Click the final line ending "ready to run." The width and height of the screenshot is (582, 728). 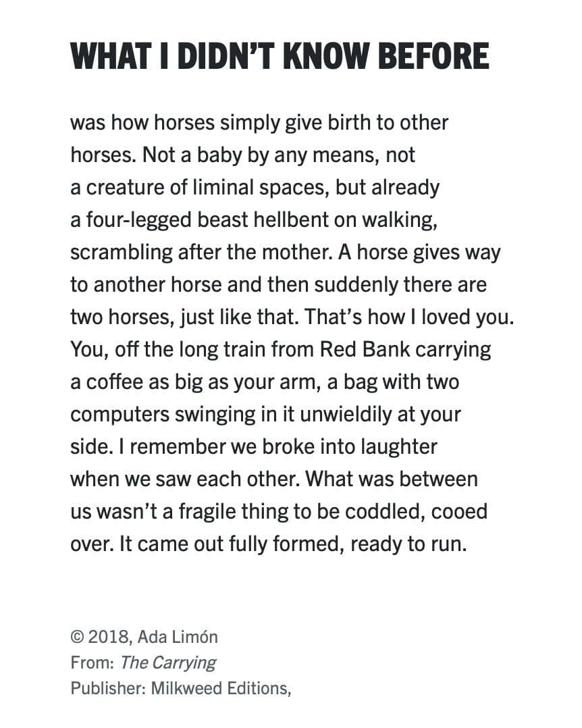tap(269, 544)
